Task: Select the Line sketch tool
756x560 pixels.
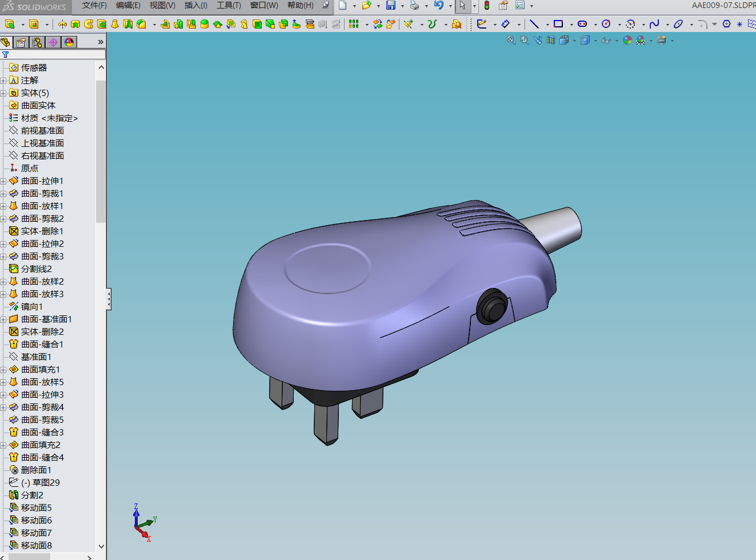Action: click(x=534, y=24)
